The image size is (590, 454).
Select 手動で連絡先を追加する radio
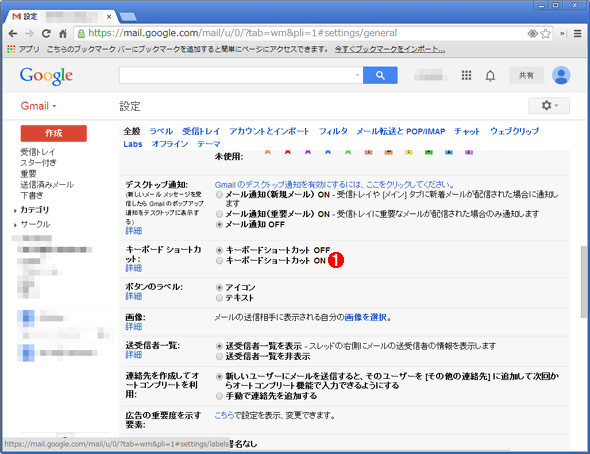tap(219, 396)
